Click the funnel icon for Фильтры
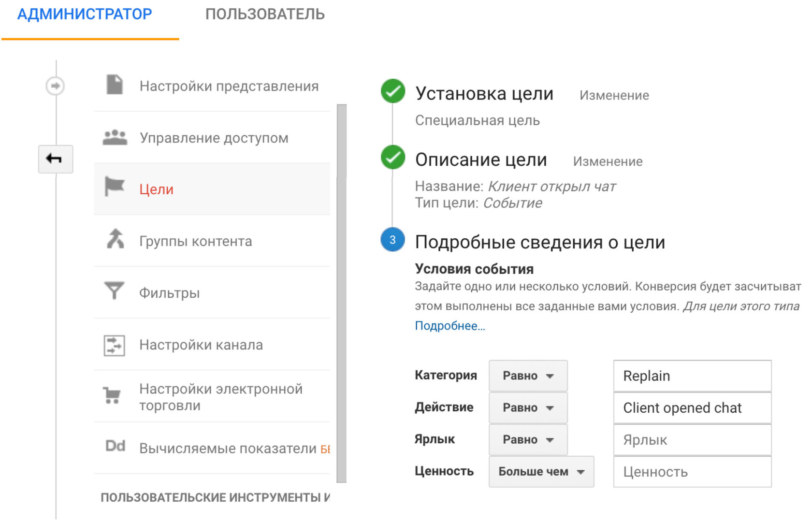 pos(115,290)
